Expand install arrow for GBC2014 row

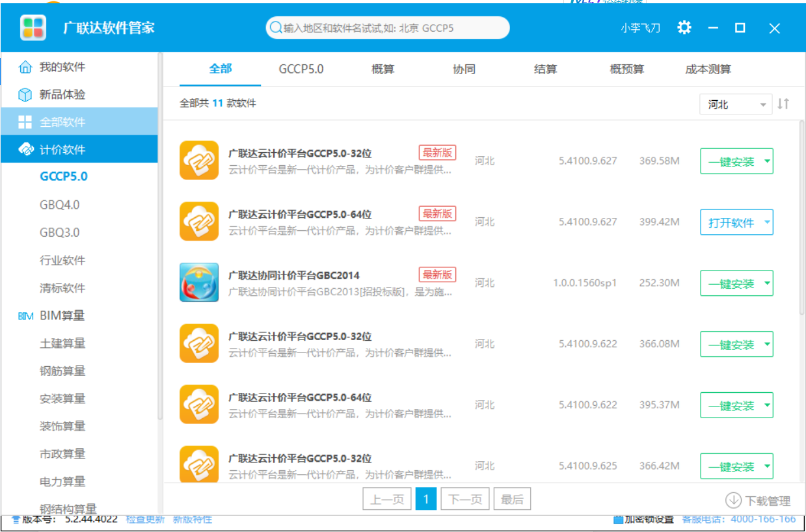767,284
